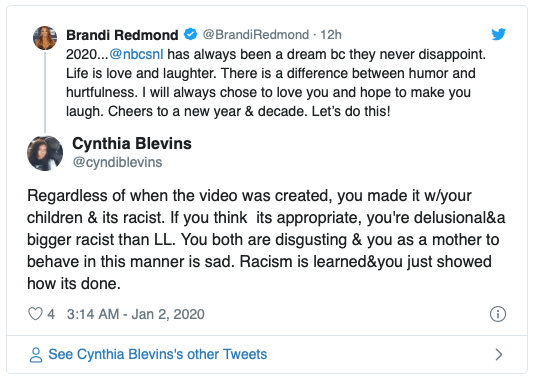
Task: Like the tweet with heart icon
Action: click(x=35, y=314)
